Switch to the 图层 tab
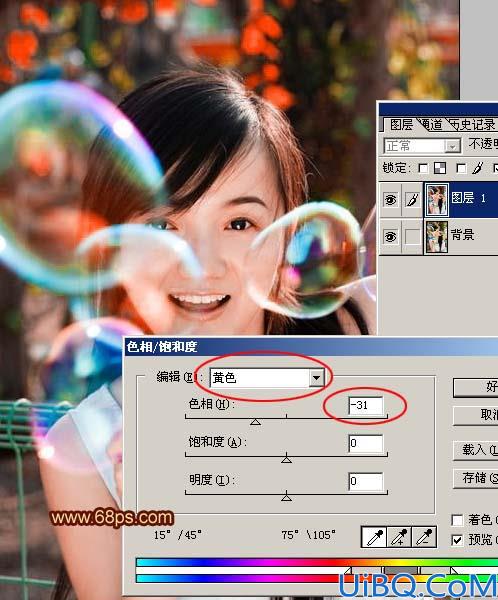498x600 pixels. 401,125
